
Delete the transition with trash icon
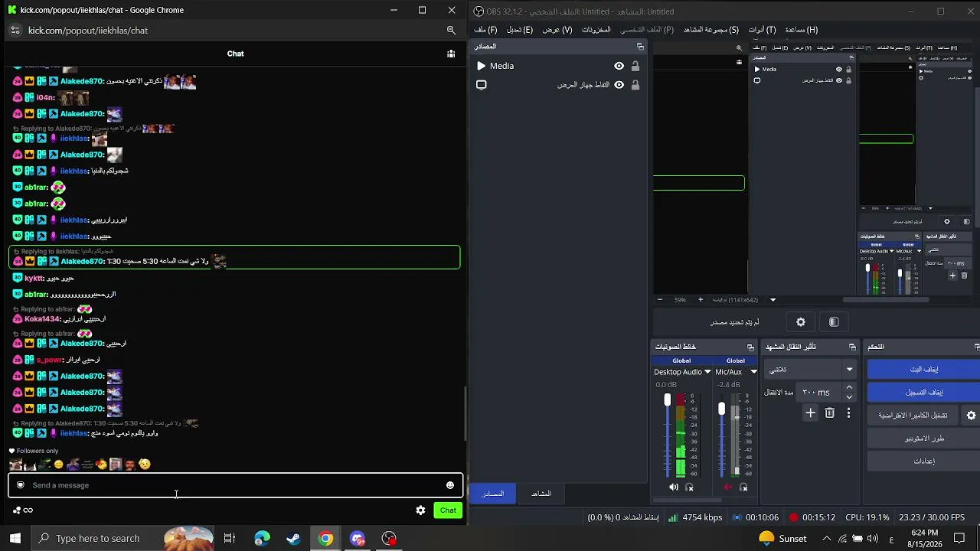coord(829,413)
